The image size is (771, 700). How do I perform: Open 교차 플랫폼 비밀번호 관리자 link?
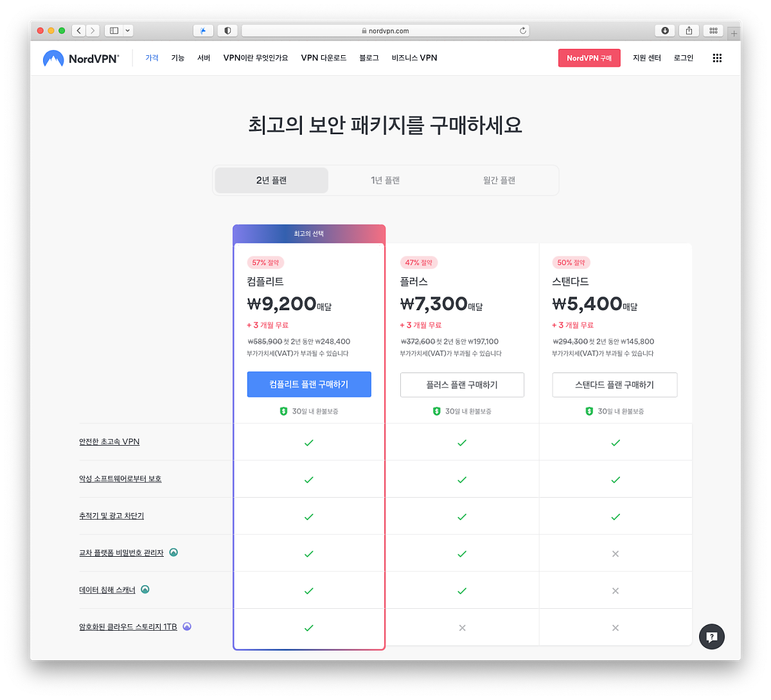pos(121,553)
